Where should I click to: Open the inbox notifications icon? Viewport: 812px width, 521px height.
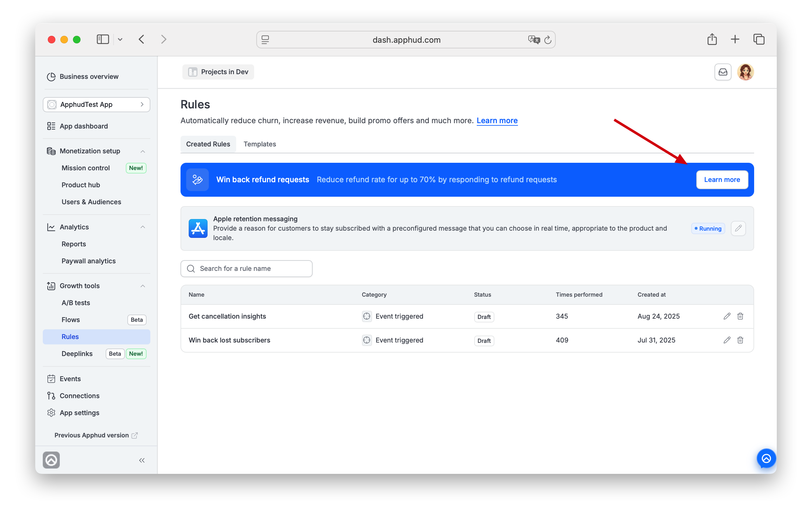tap(722, 72)
